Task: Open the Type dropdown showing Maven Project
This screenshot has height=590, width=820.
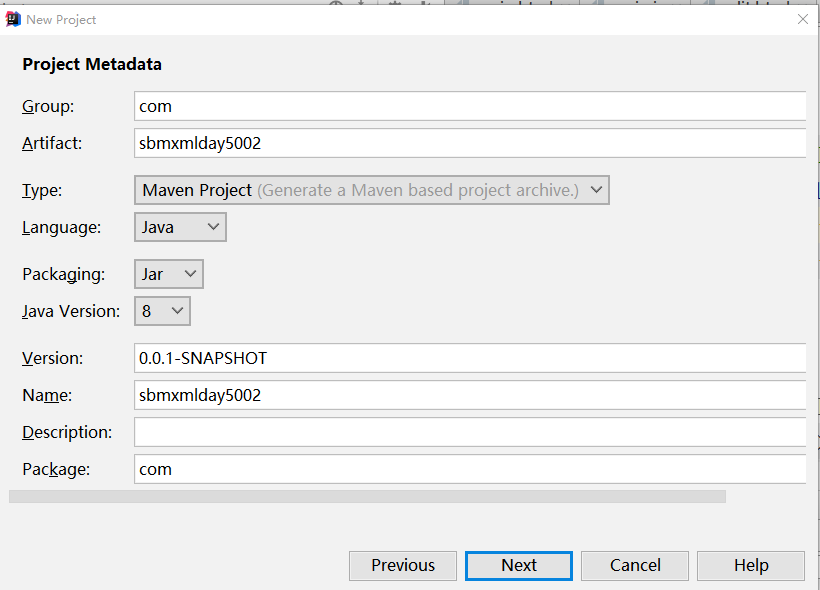Action: [372, 190]
